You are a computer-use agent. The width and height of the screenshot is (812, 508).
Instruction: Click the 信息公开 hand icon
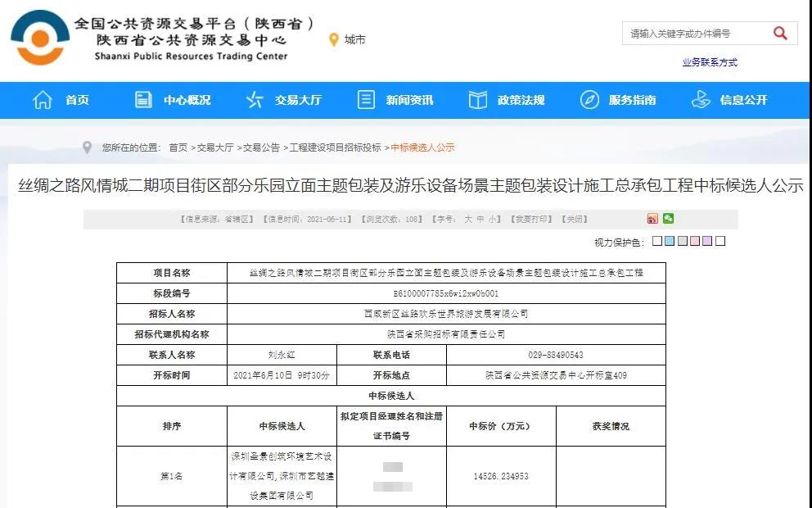(x=701, y=100)
